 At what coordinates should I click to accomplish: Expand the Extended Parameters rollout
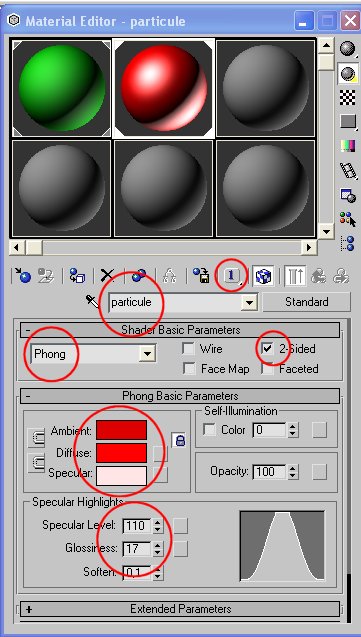click(x=180, y=609)
